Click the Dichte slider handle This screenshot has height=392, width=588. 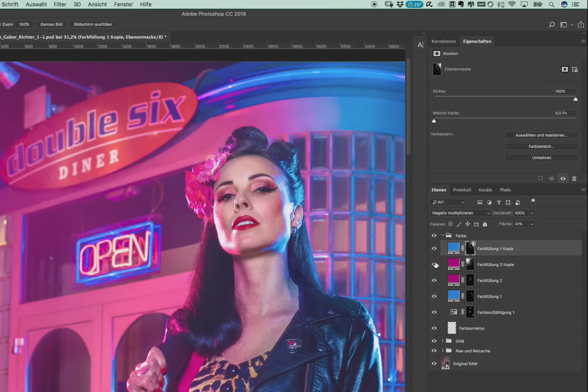(575, 99)
